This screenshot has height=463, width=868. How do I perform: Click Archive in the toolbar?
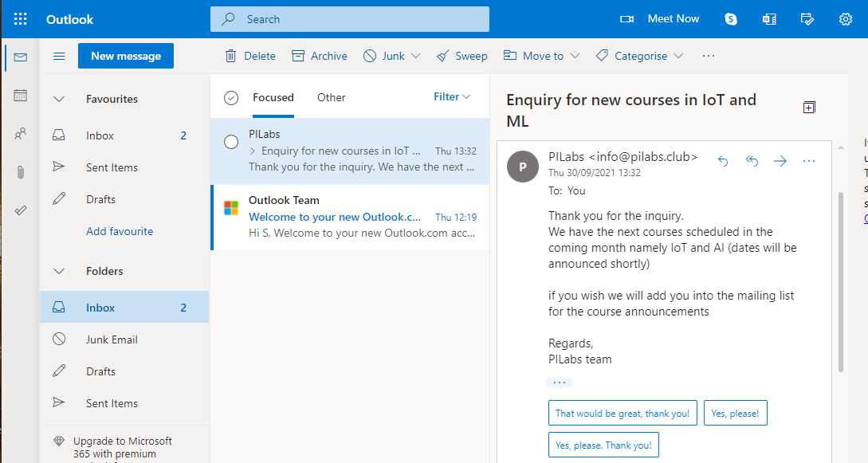click(x=320, y=56)
